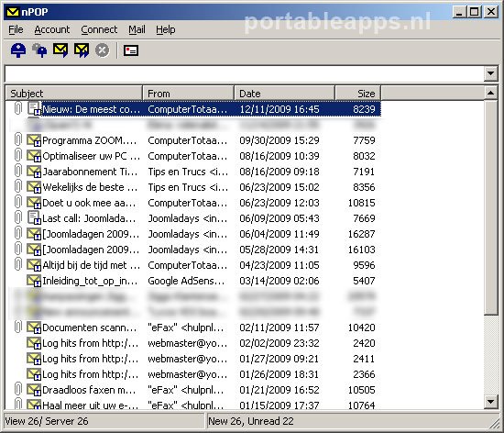Sort by the Subject column header
The height and width of the screenshot is (433, 504).
pyautogui.click(x=74, y=94)
